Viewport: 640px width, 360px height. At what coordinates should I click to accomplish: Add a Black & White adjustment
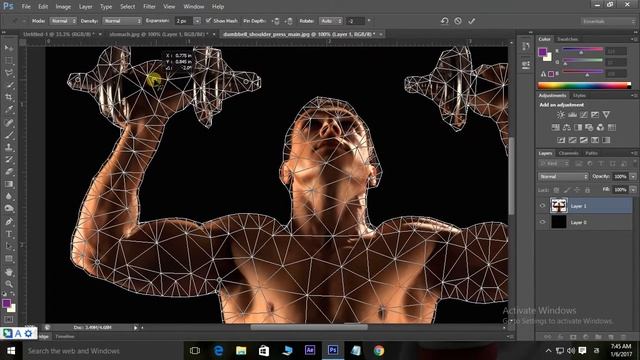click(x=578, y=127)
